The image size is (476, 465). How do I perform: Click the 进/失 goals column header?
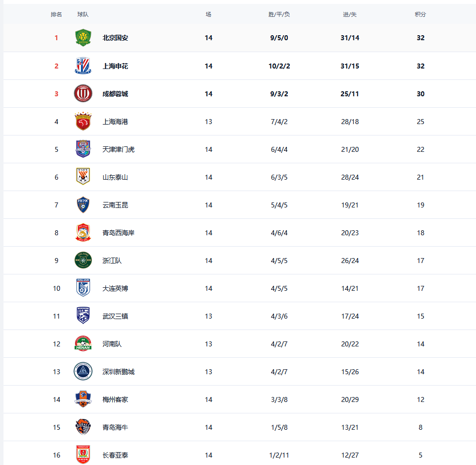349,14
